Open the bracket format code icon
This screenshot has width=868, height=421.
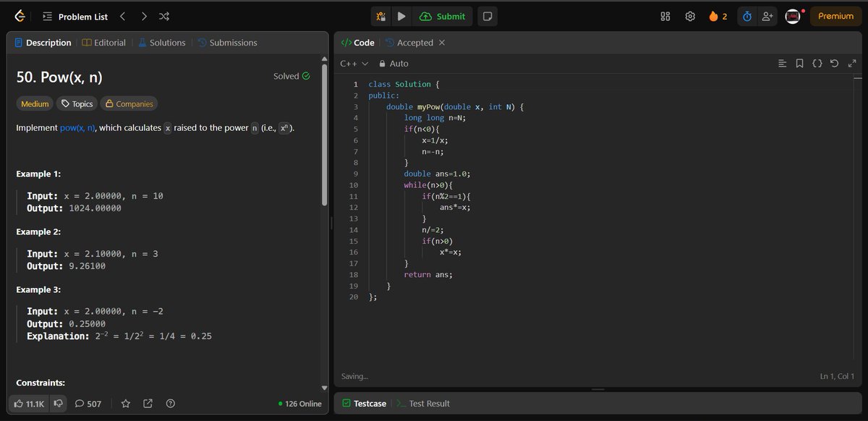coord(817,64)
